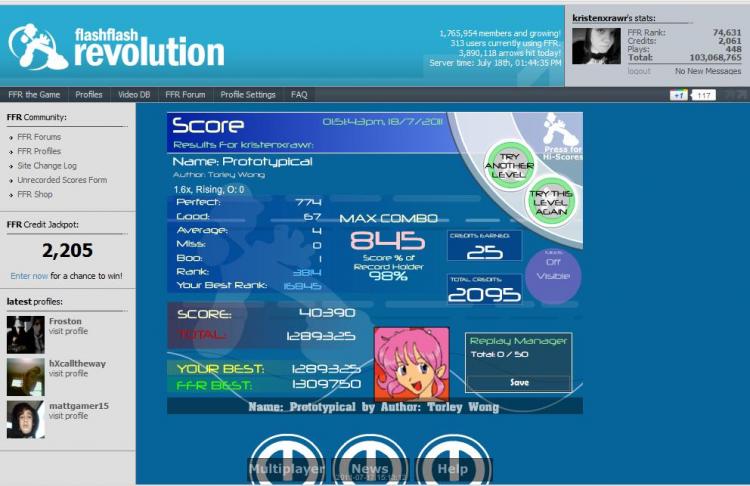Open FFR Forum from the nav bar

pos(185,95)
